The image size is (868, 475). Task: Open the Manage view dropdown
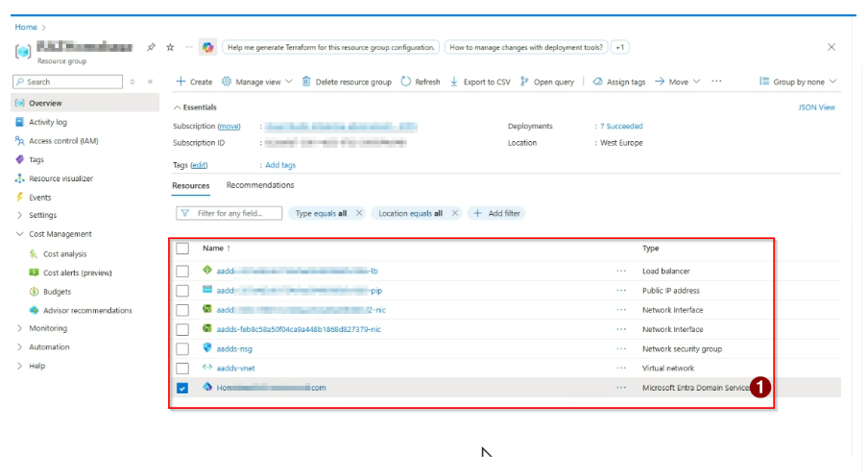(x=257, y=82)
